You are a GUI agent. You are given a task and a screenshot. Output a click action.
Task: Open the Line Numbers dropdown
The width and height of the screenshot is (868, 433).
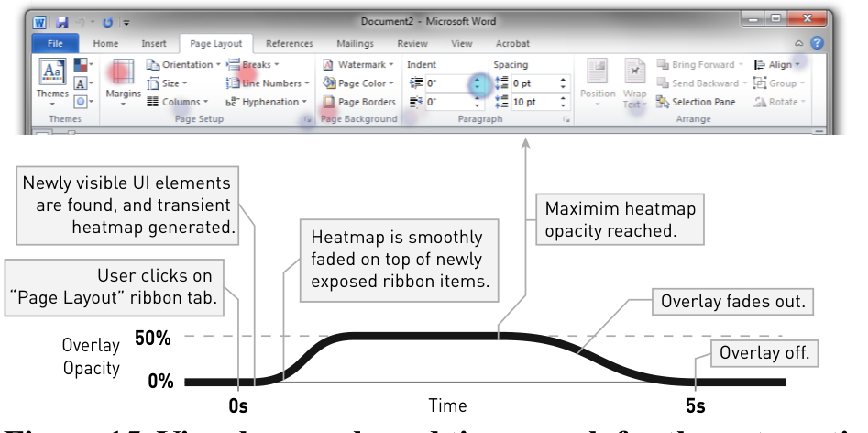(268, 83)
